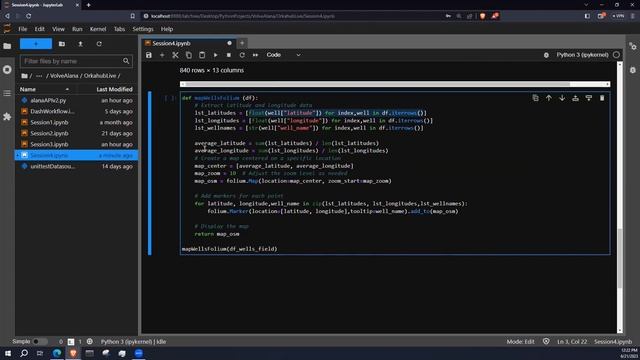Open the Help menu
The width and height of the screenshot is (640, 360).
(167, 29)
